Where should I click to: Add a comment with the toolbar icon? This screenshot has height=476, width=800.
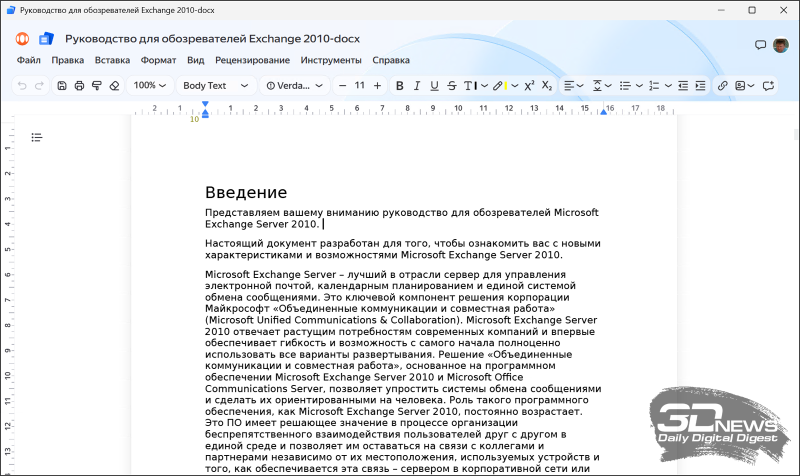[x=768, y=86]
